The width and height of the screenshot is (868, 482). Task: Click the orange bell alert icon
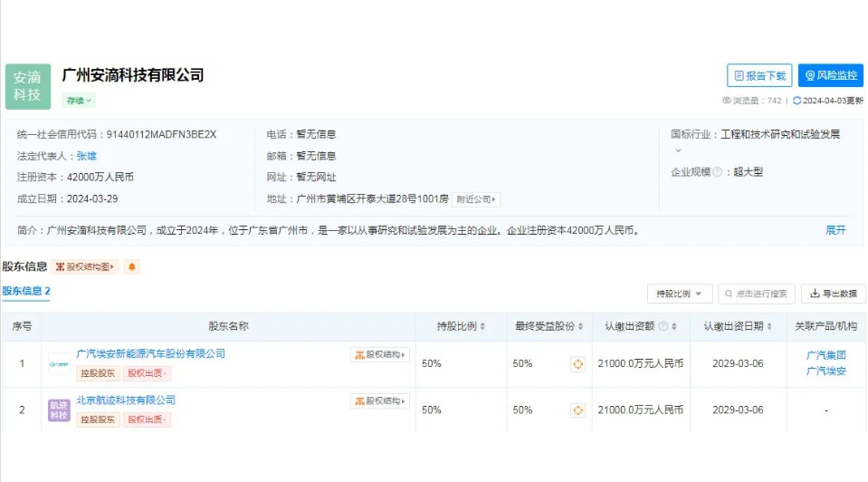click(x=132, y=266)
